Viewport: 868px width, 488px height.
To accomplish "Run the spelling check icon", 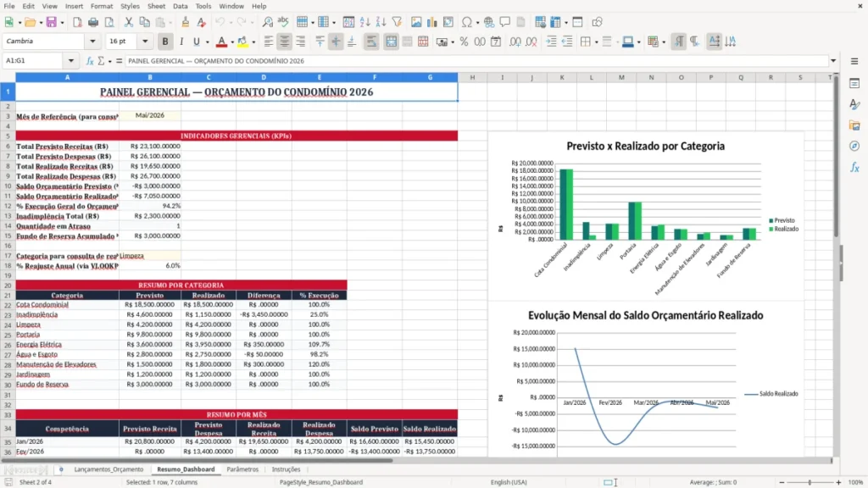I will (x=283, y=22).
